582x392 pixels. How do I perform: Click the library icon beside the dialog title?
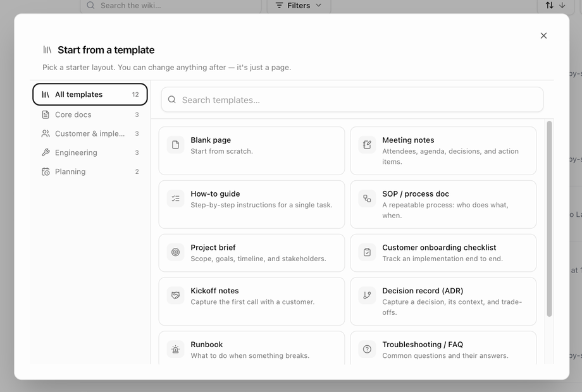(x=47, y=50)
